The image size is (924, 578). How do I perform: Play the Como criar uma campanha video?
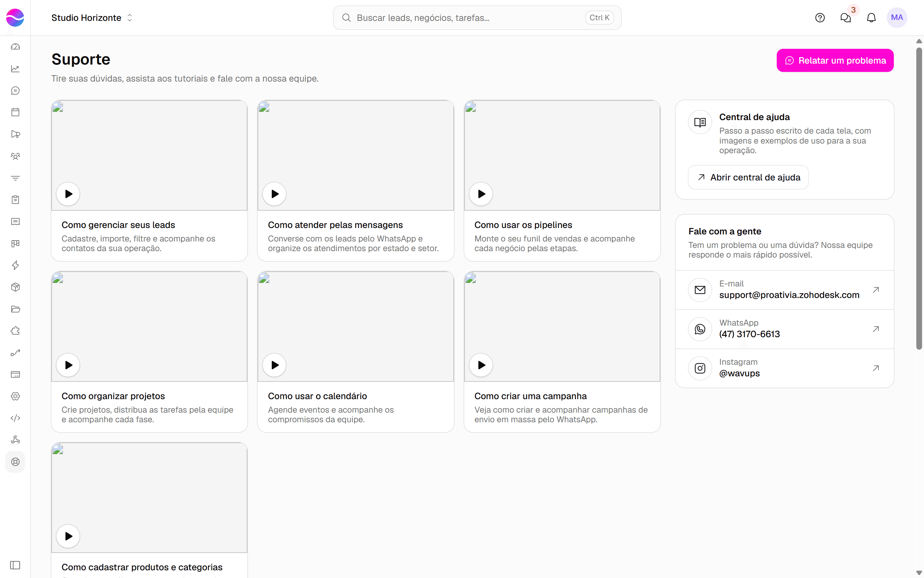[481, 365]
